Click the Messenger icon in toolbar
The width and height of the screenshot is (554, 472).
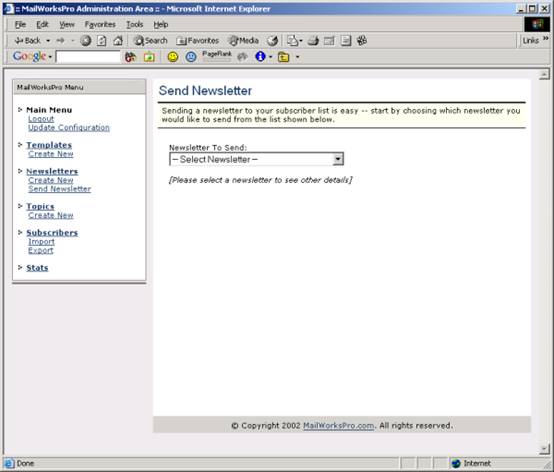362,41
